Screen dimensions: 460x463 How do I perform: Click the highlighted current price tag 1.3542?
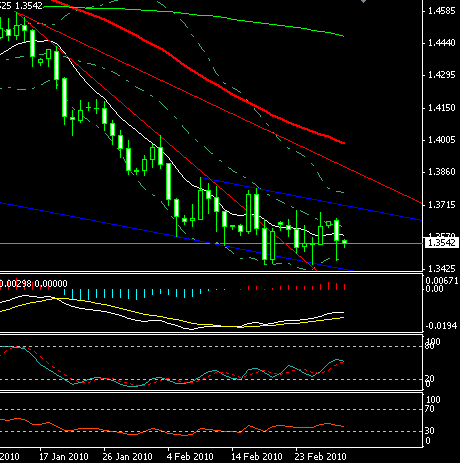pos(441,243)
